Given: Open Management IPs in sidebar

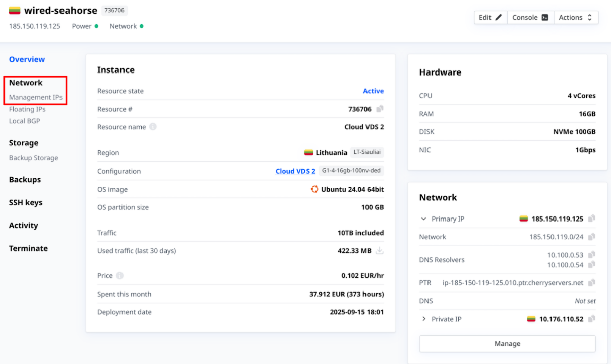Looking at the screenshot, I should click(36, 97).
